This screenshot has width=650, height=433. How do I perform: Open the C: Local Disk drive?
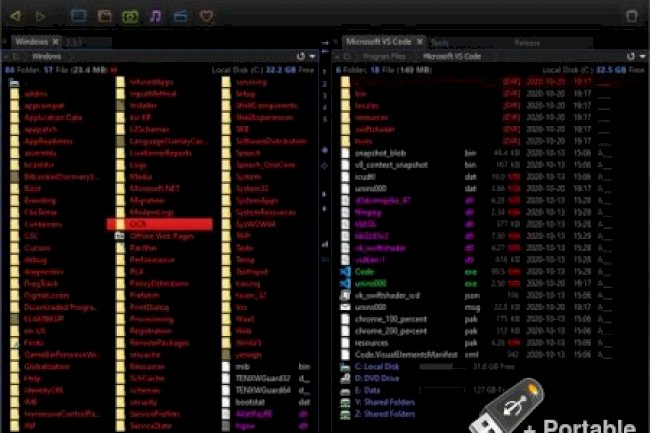click(377, 367)
